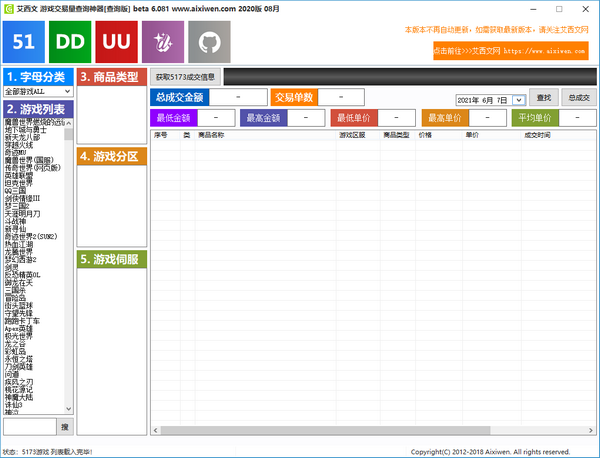Click the blue 51 icon tile
The height and width of the screenshot is (458, 600).
pos(24,42)
